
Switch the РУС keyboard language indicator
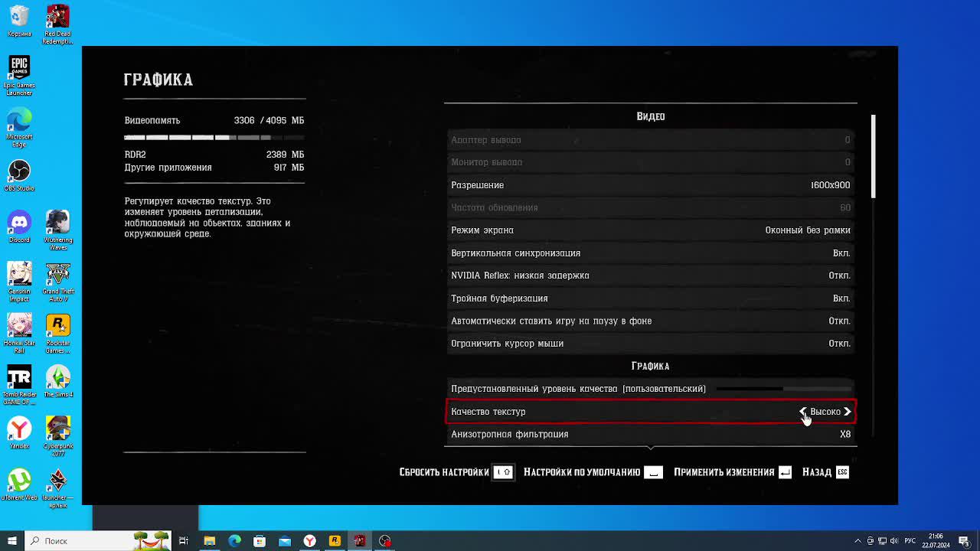(x=910, y=541)
